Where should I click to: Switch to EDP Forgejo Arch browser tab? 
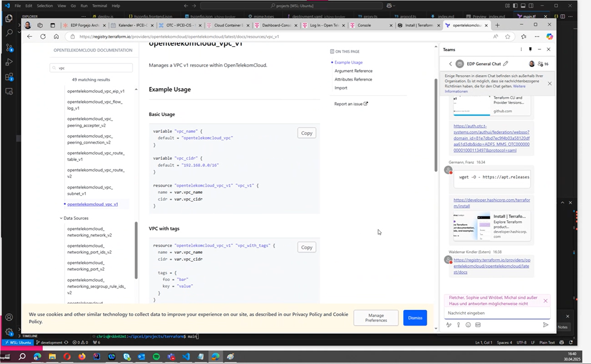[84, 25]
